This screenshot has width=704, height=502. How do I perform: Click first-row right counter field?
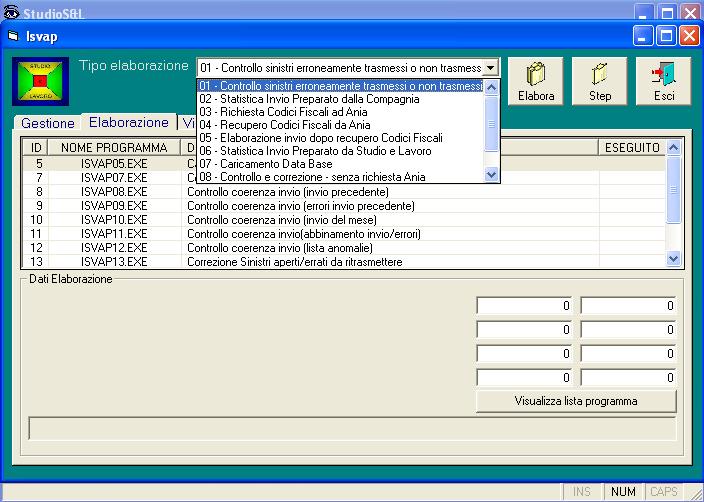(x=628, y=306)
